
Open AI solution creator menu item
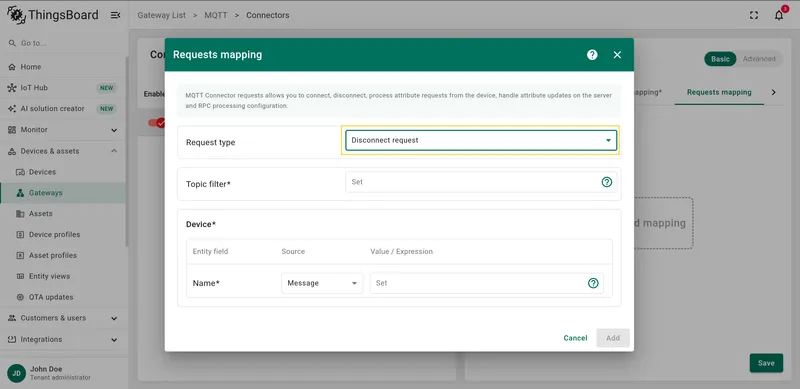[63, 109]
